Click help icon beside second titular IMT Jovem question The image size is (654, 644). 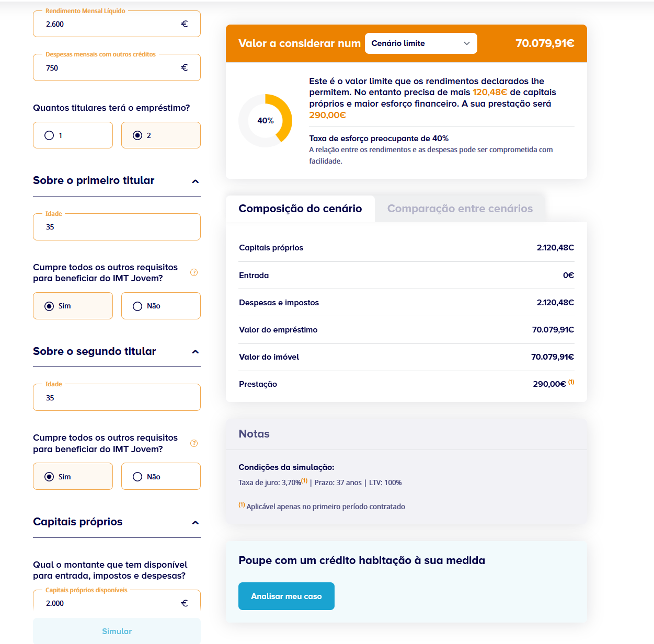194,443
